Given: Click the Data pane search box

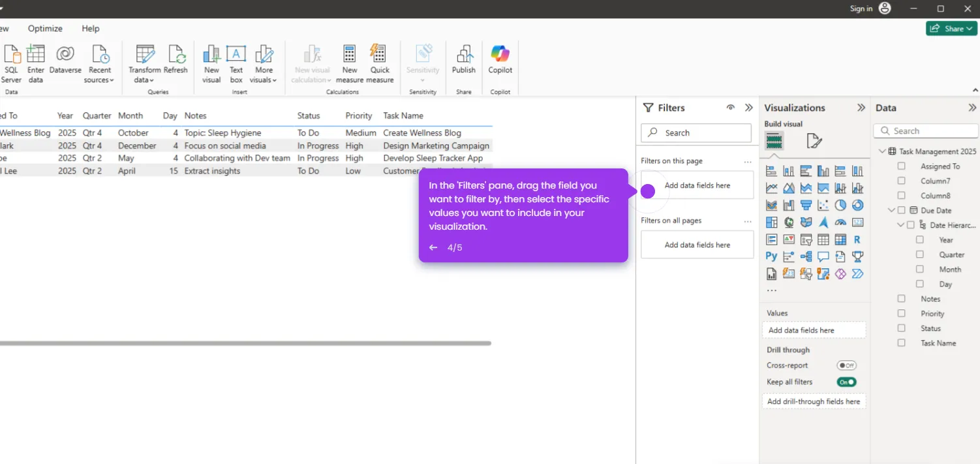Looking at the screenshot, I should (926, 131).
